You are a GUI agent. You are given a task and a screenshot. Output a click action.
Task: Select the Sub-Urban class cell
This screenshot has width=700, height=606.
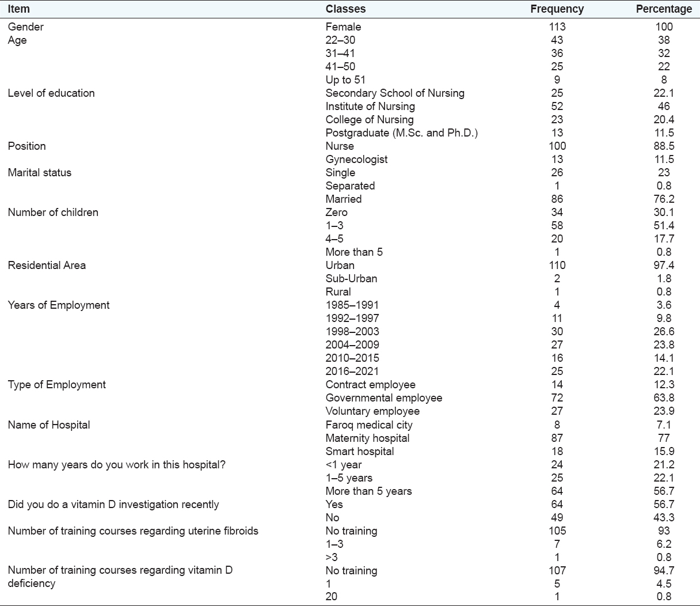[x=351, y=279]
